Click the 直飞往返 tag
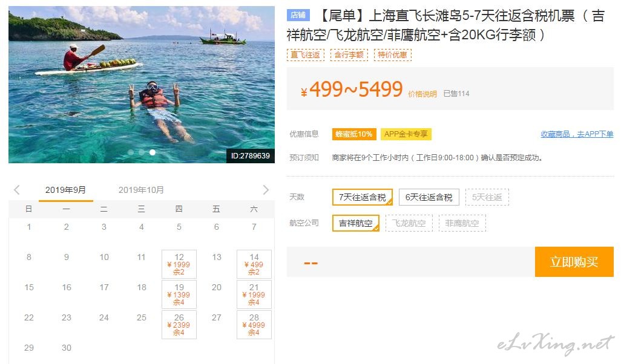 pos(305,54)
